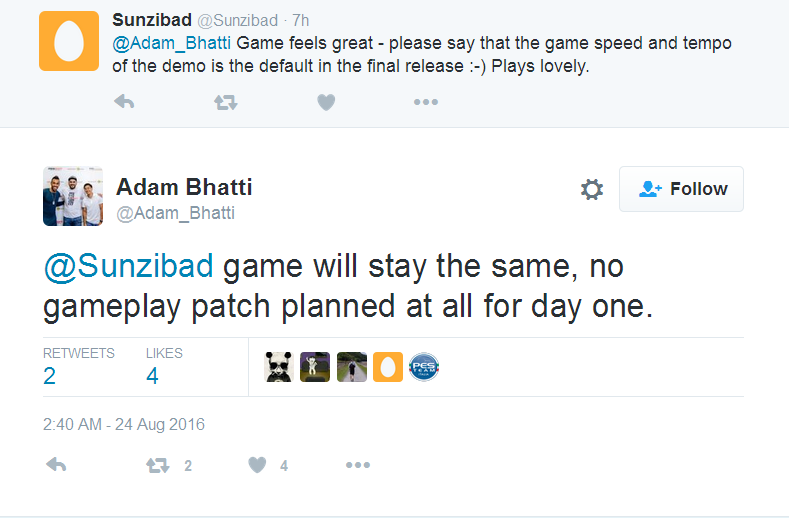View the 4 likes list
The height and width of the screenshot is (518, 789).
tap(152, 375)
